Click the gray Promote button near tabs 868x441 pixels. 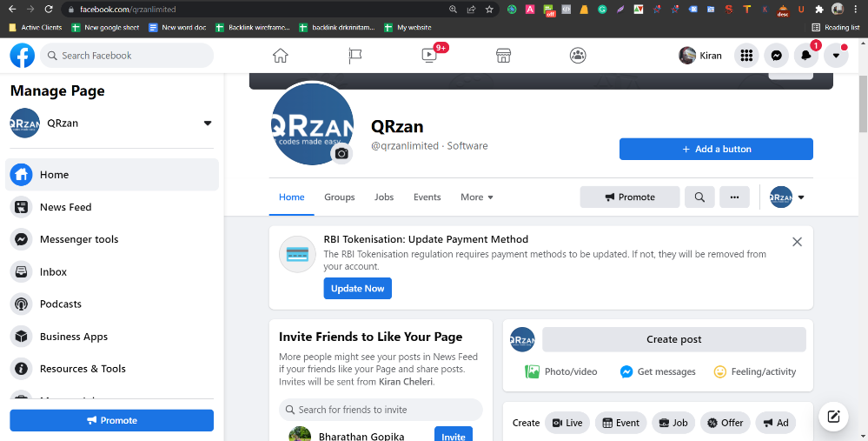pos(630,197)
